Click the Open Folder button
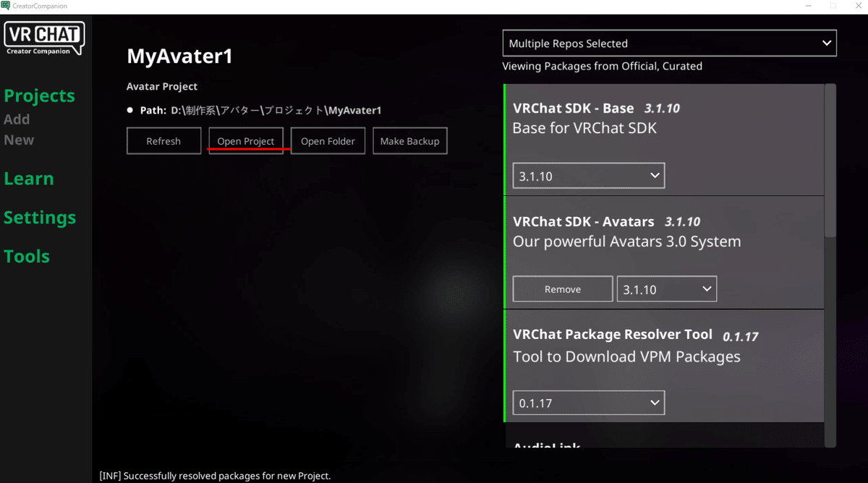The width and height of the screenshot is (868, 483). point(328,141)
